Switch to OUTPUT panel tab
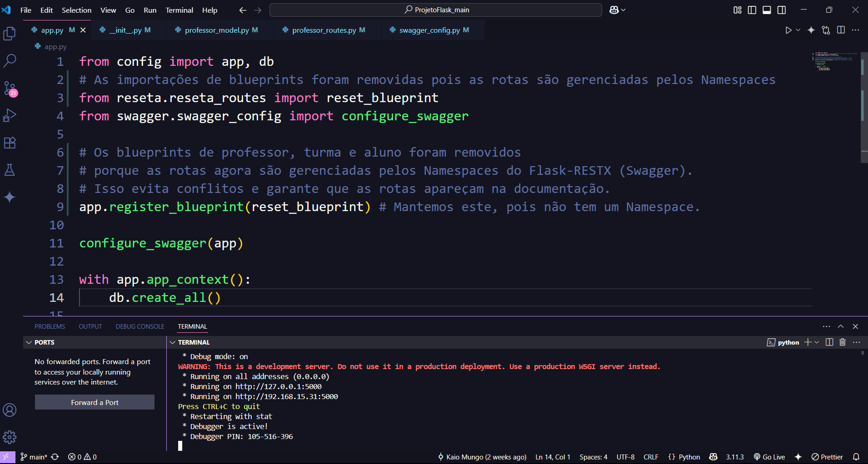 coord(90,326)
